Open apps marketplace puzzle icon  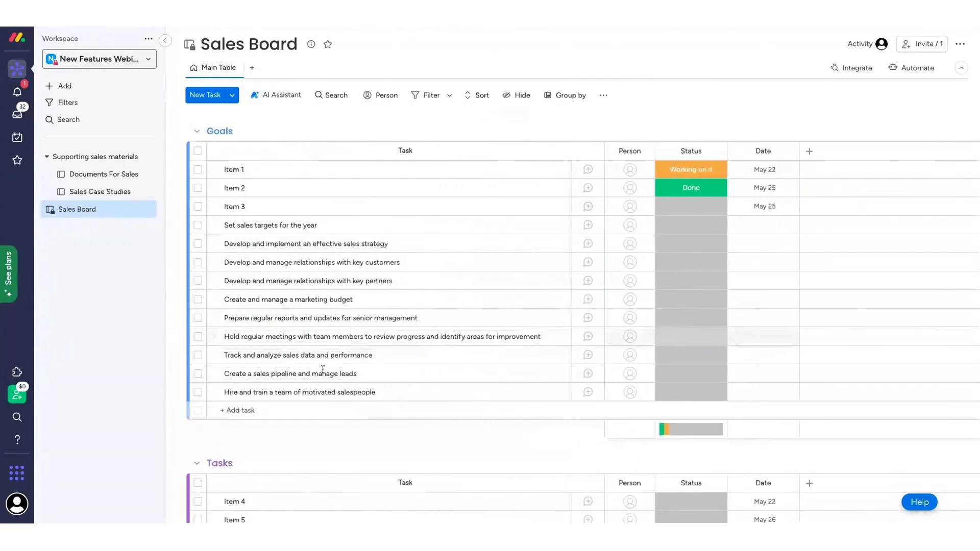pyautogui.click(x=17, y=372)
